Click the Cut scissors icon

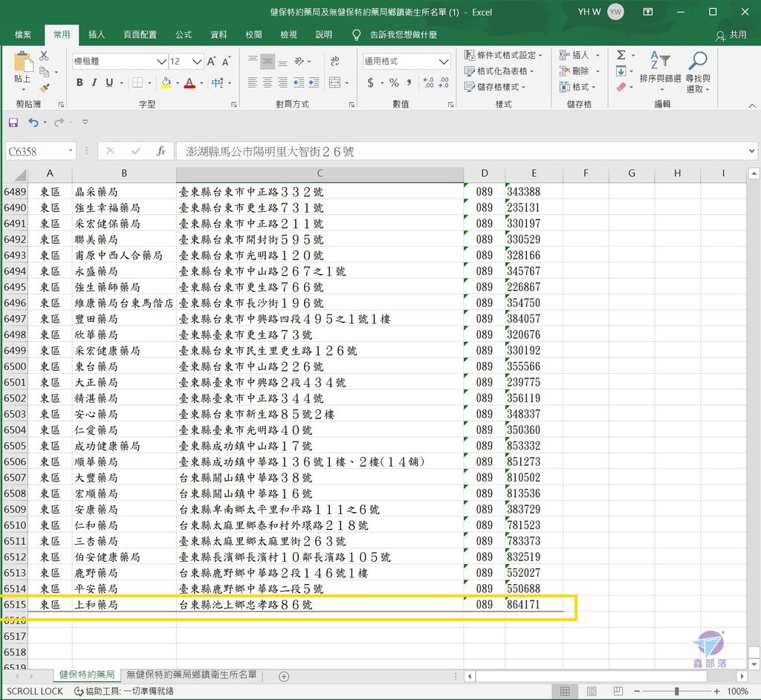coord(44,56)
